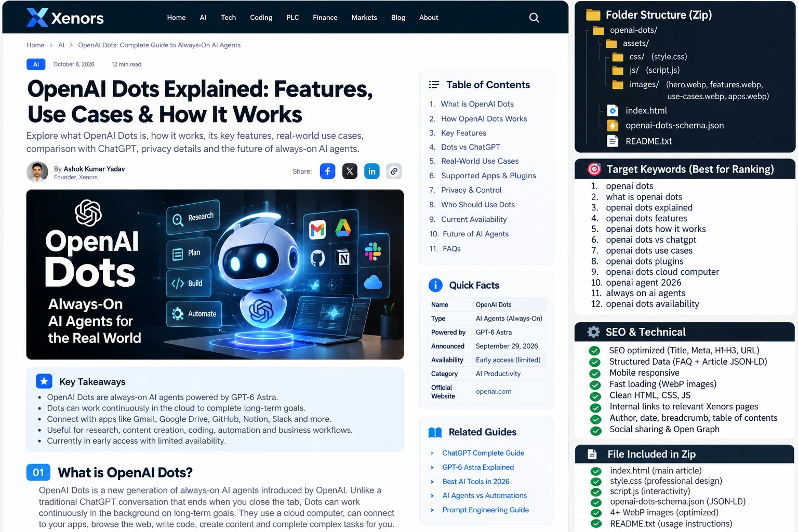Select the openai-dots/ root folder

pyautogui.click(x=626, y=30)
